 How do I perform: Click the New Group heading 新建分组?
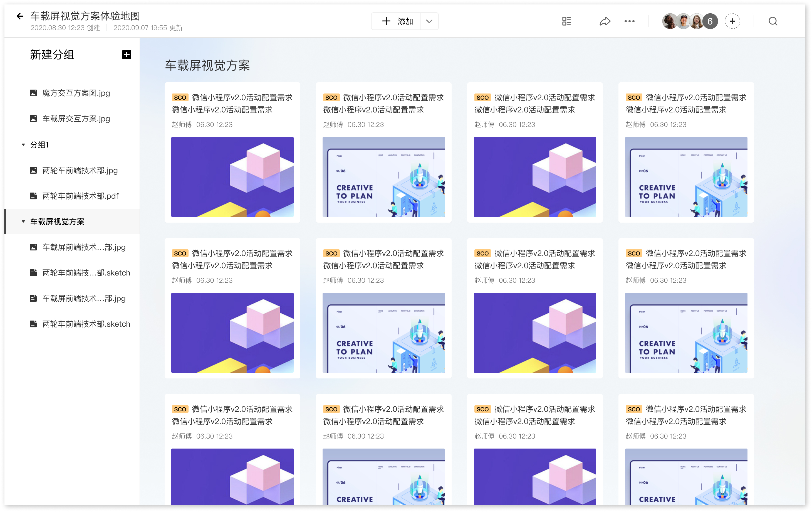[x=52, y=54]
